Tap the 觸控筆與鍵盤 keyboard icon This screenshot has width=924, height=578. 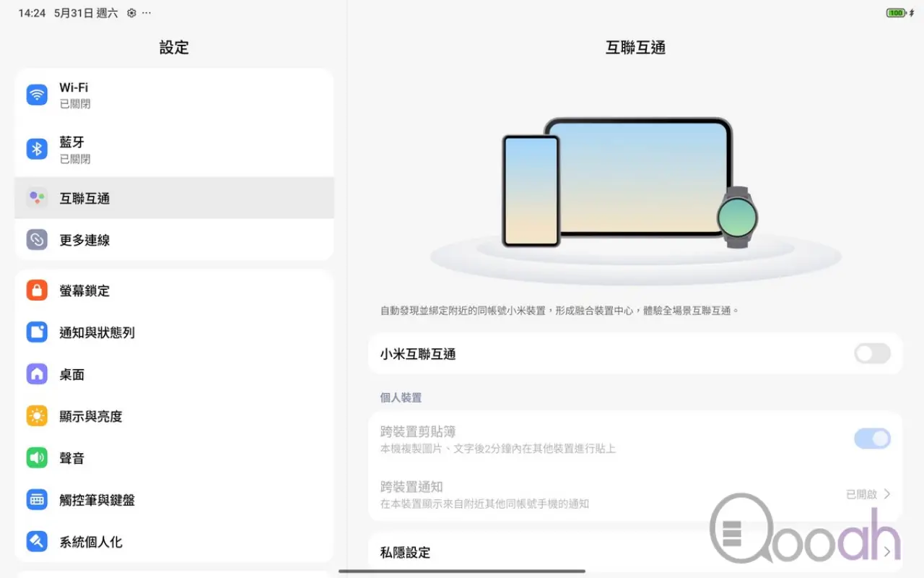(x=37, y=500)
